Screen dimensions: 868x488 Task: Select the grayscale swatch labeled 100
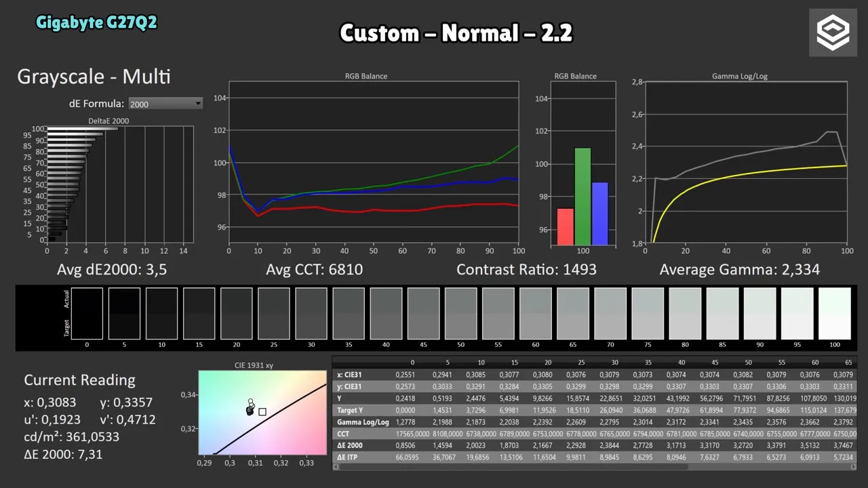pos(835,313)
